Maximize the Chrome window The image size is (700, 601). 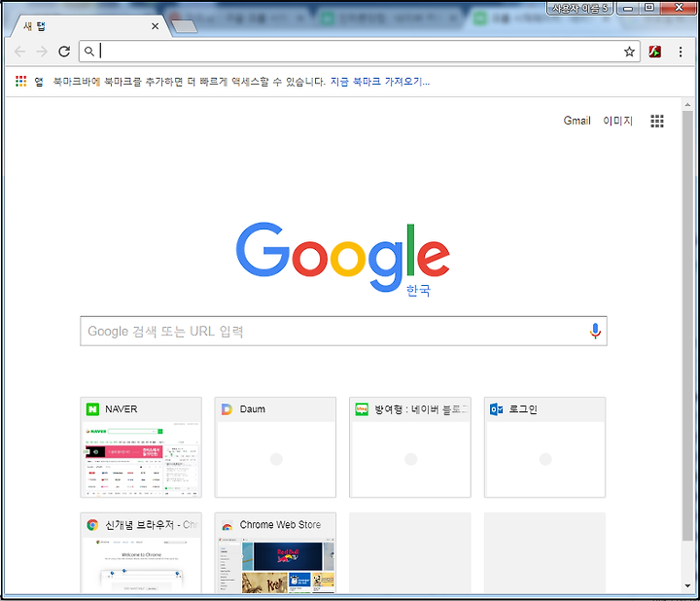[649, 8]
